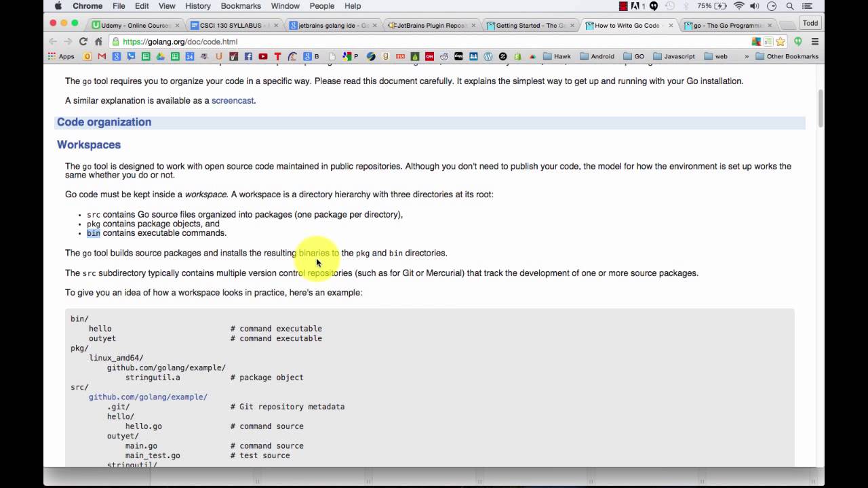Open the Hangouts extension in the toolbar
This screenshot has height=488, width=868.
click(797, 41)
